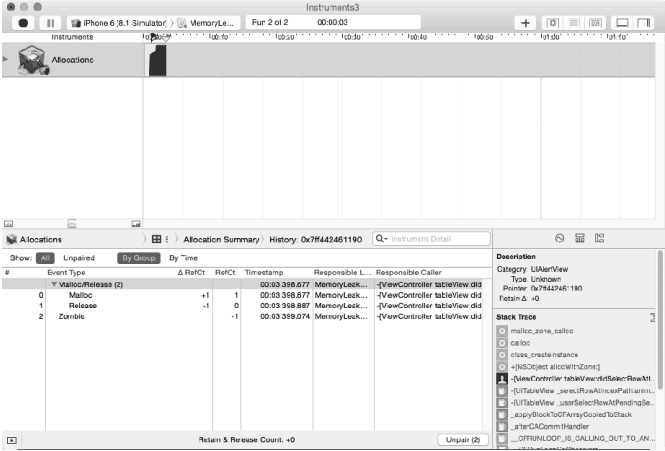Go to Allocation Summary in the breadcrumb
Image resolution: width=665 pixels, height=451 pixels.
(219, 239)
